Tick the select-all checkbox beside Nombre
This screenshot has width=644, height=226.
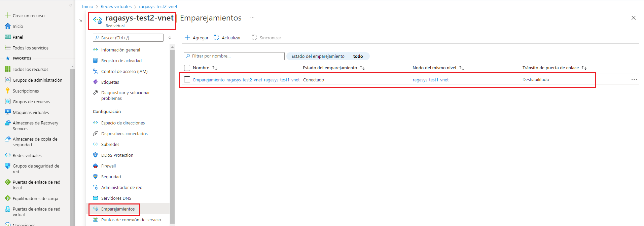(187, 68)
